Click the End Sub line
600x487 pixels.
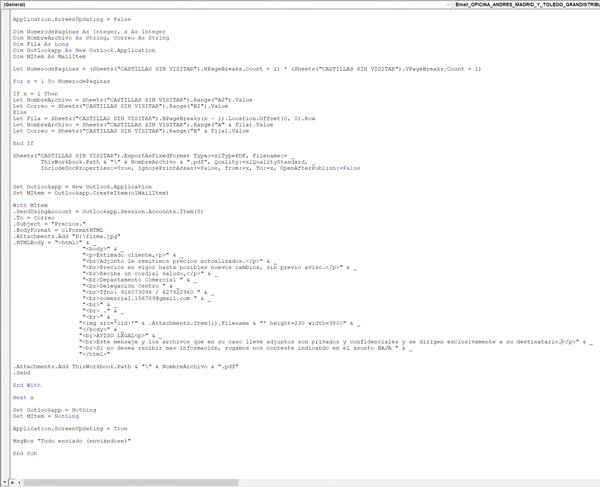coord(24,453)
